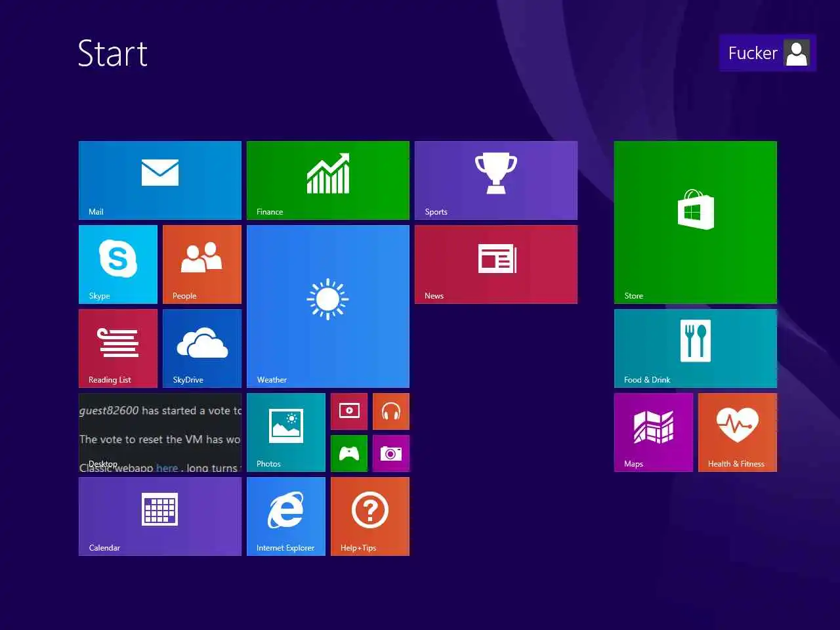Open the Weather tile
The image size is (840, 630).
point(328,306)
